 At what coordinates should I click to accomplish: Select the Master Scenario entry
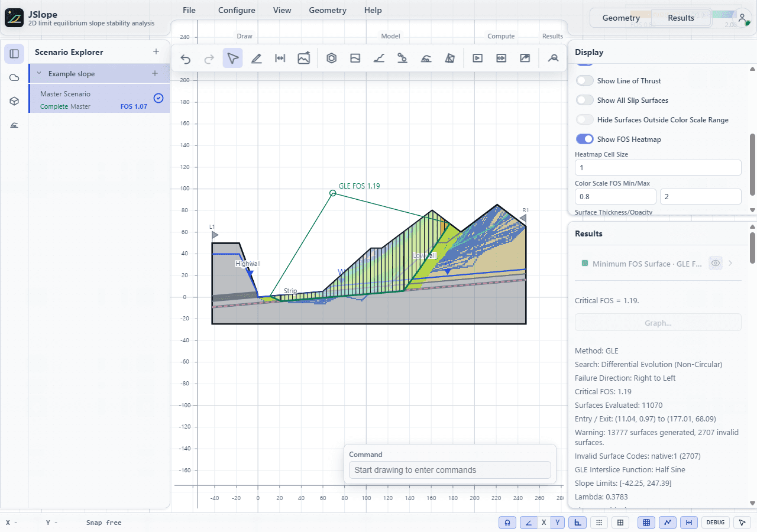point(99,99)
